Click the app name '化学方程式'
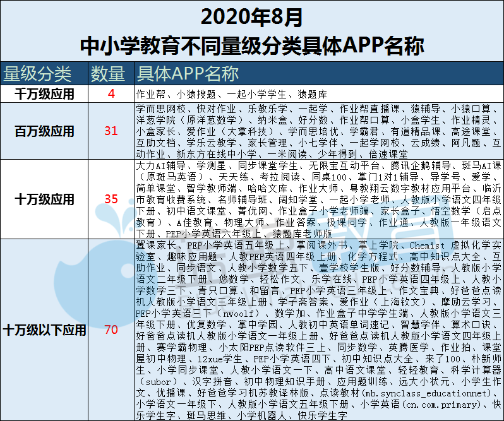 click(x=373, y=257)
